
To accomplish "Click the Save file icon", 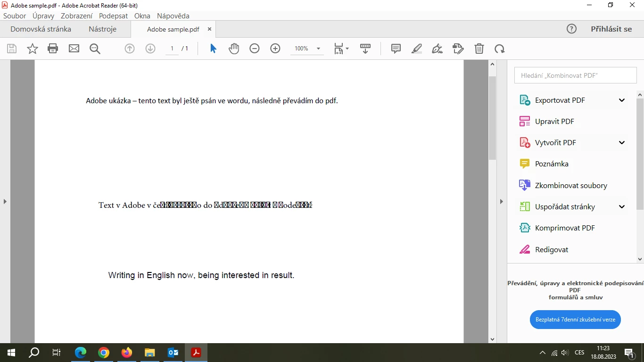I will pos(12,49).
